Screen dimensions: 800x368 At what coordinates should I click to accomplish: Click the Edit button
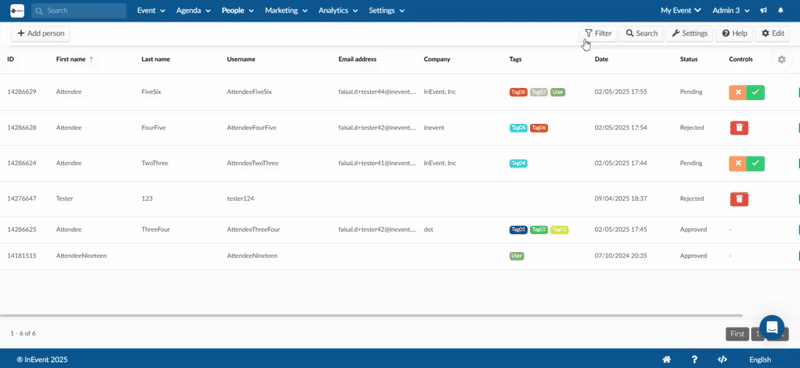pyautogui.click(x=772, y=34)
